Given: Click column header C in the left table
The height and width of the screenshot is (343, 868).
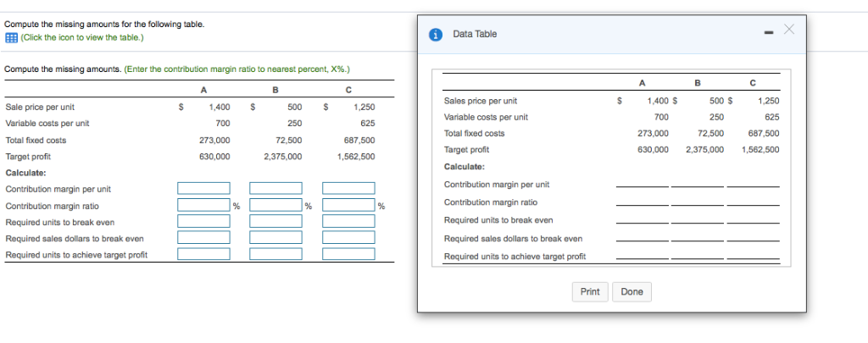Looking at the screenshot, I should [x=348, y=90].
